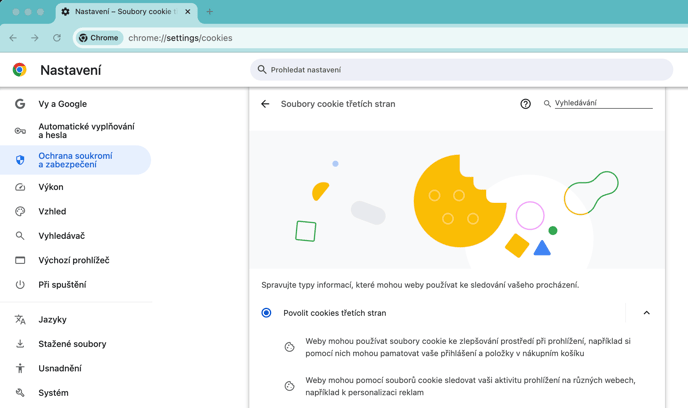Go to Výchozí prohlížeč settings
The height and width of the screenshot is (408, 688).
pyautogui.click(x=73, y=260)
